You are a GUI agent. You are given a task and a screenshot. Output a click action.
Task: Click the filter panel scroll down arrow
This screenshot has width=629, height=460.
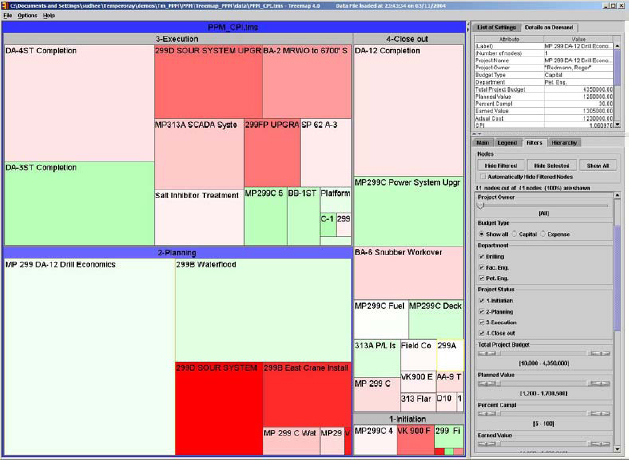tap(617, 450)
